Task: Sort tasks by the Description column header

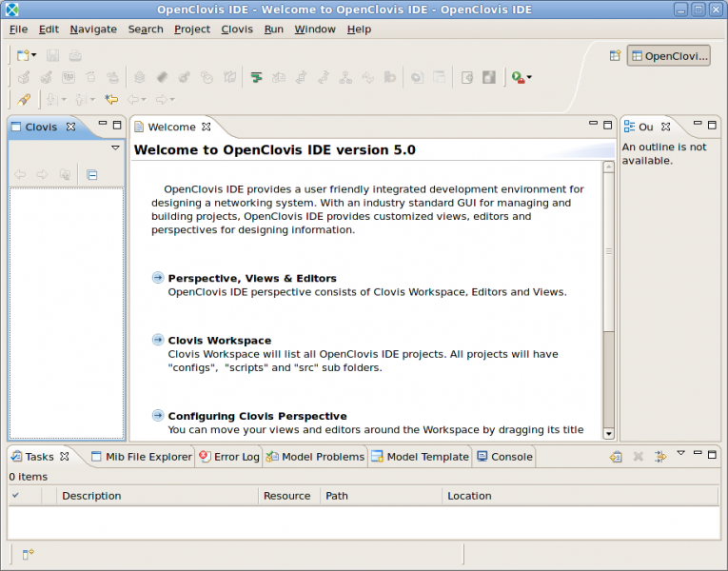Action: pos(157,496)
